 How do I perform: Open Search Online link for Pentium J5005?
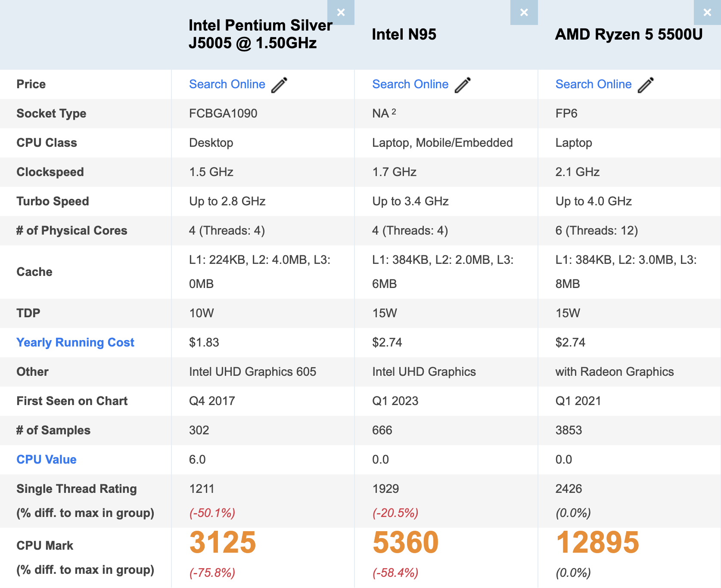click(227, 84)
